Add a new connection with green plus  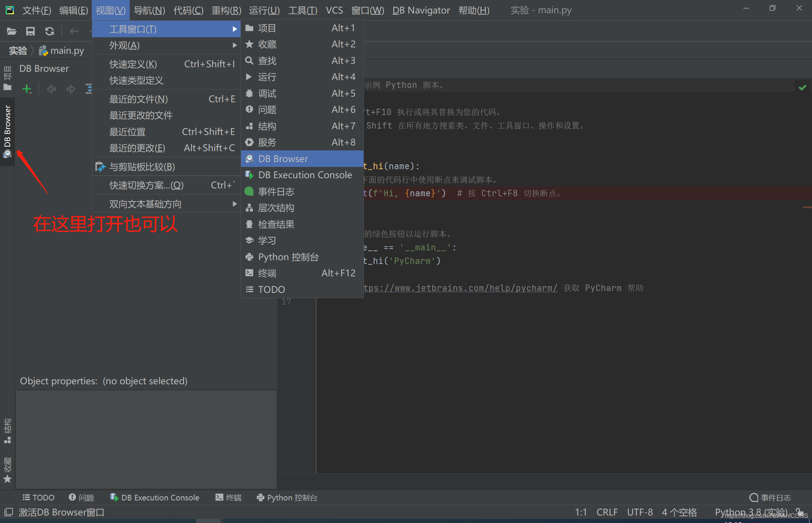[x=27, y=89]
